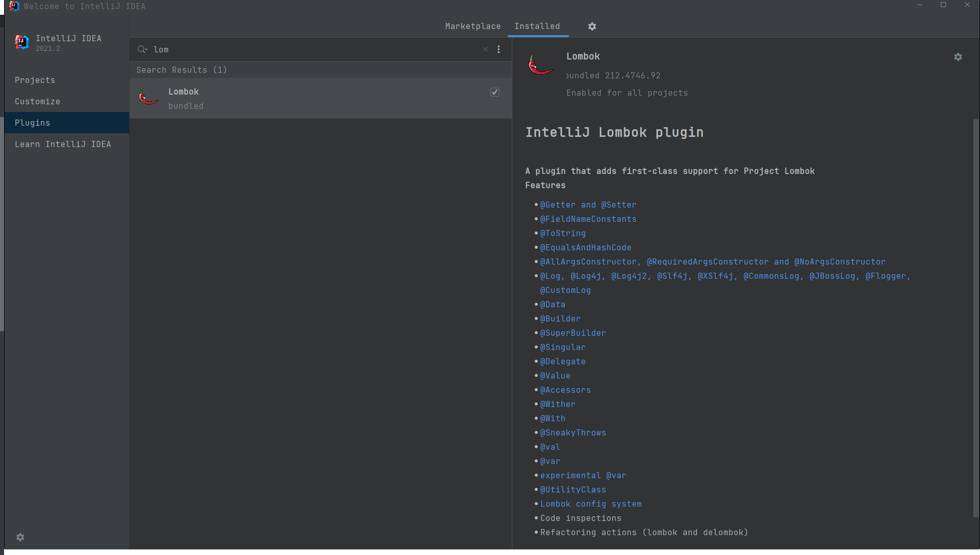This screenshot has width=980, height=555.
Task: Open the @With link
Action: [553, 419]
